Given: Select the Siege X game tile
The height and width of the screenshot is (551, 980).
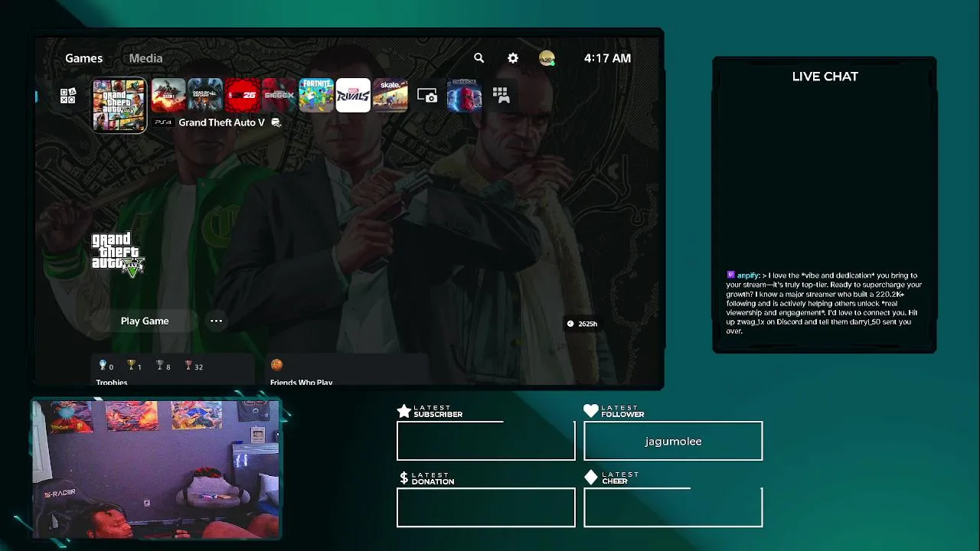Looking at the screenshot, I should click(279, 96).
